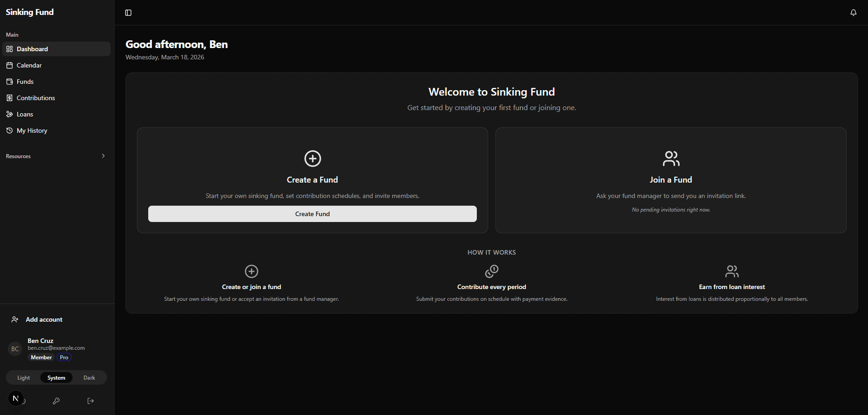Open Ben Cruz's BC avatar

click(x=15, y=348)
